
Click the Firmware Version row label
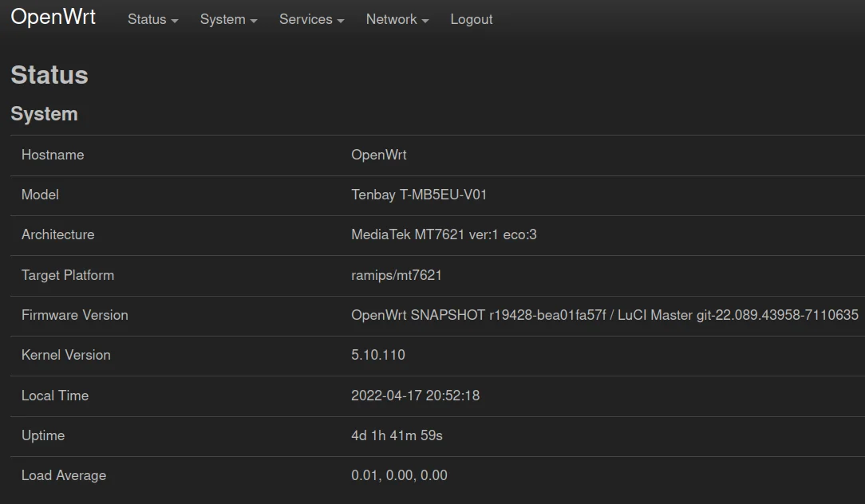pyautogui.click(x=75, y=315)
